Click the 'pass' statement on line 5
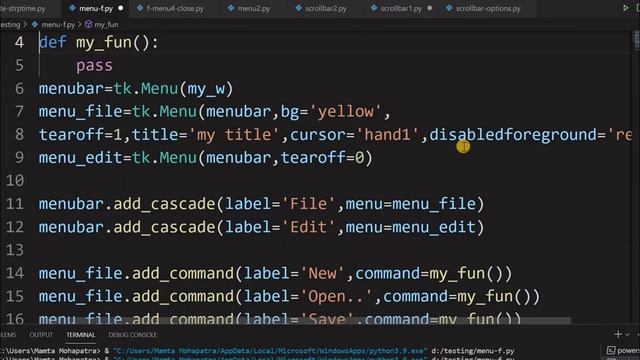 coord(94,65)
